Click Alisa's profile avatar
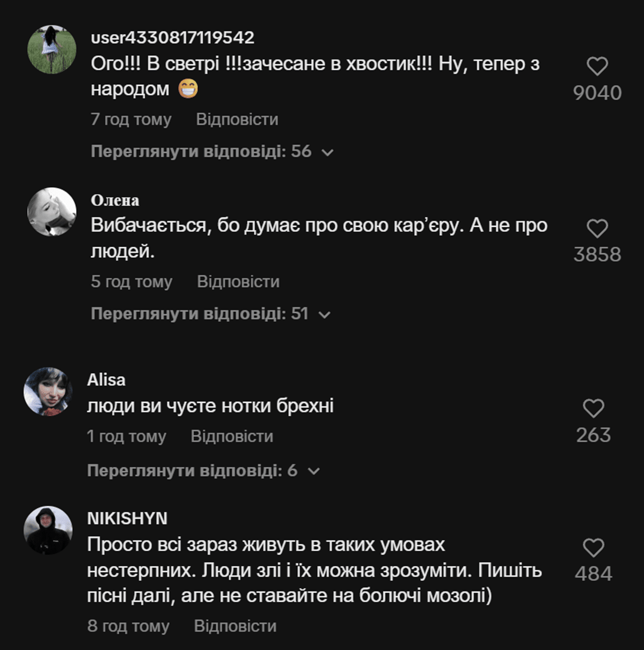Image resolution: width=644 pixels, height=650 pixels. coord(48,392)
